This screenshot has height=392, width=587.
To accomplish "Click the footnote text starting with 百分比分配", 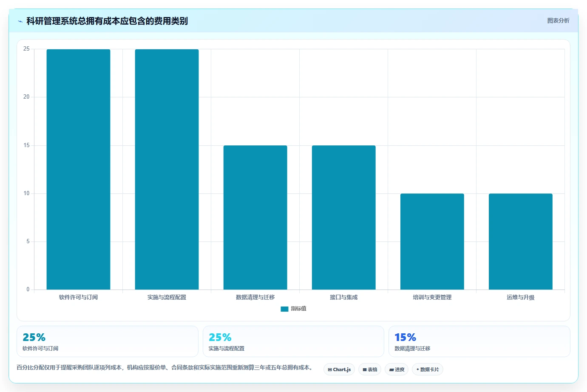I will point(165,367).
